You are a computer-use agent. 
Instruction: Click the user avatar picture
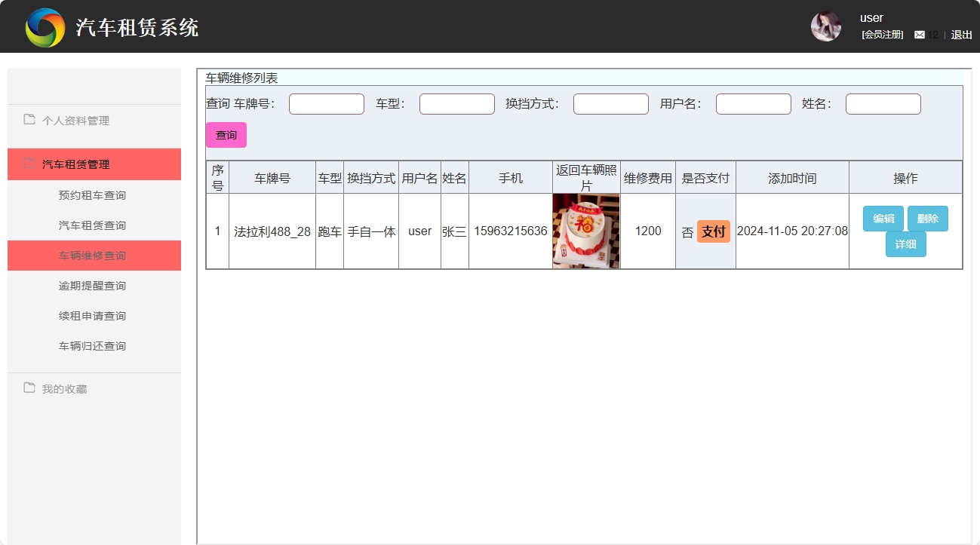coord(825,26)
